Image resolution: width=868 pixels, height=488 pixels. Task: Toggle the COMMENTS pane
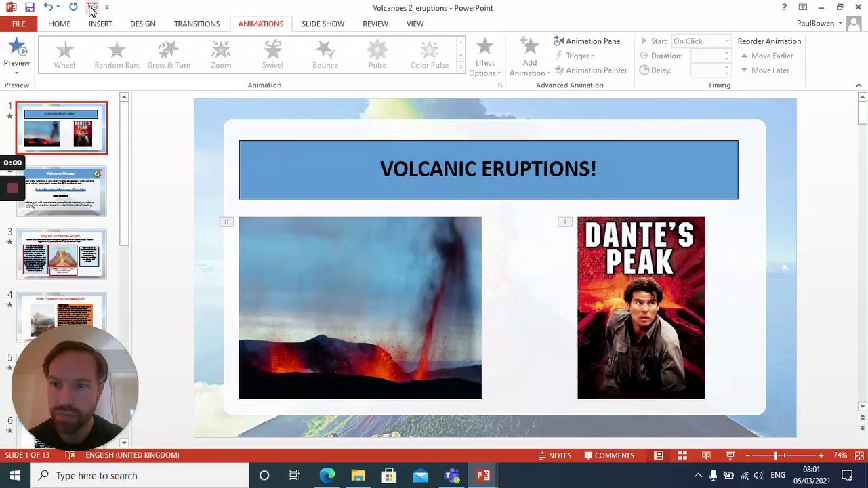[x=609, y=455]
